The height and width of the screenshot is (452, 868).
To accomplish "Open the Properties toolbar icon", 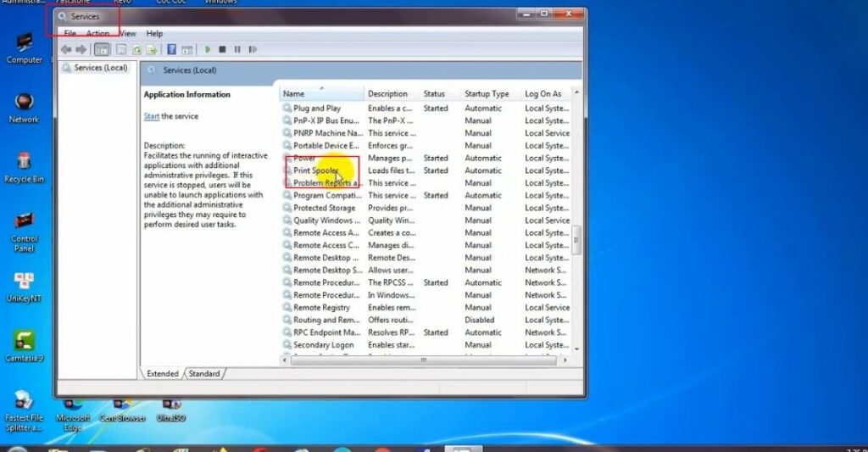I will (x=121, y=50).
